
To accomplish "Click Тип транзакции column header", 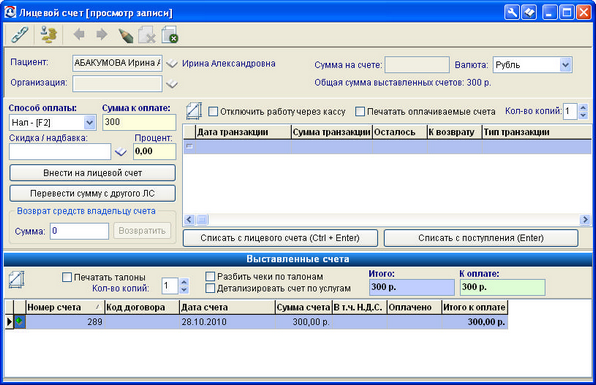I will click(x=537, y=132).
